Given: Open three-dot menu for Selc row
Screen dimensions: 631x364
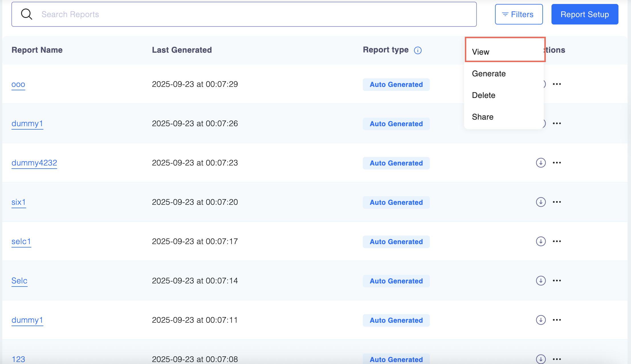Looking at the screenshot, I should click(557, 281).
